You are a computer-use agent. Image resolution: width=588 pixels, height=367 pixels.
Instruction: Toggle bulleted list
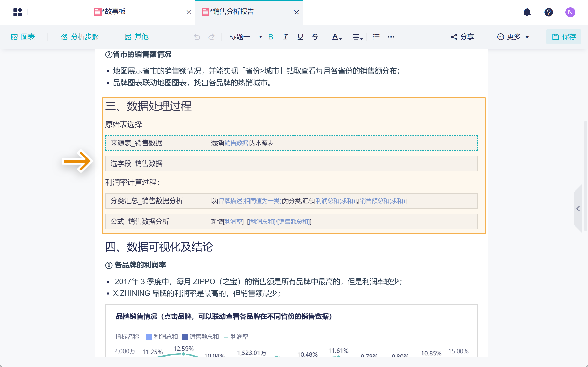(376, 37)
